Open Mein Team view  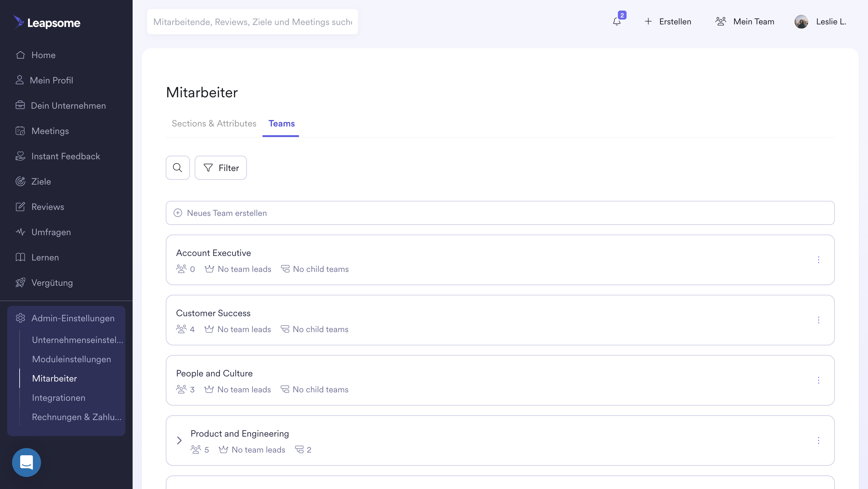pyautogui.click(x=745, y=22)
